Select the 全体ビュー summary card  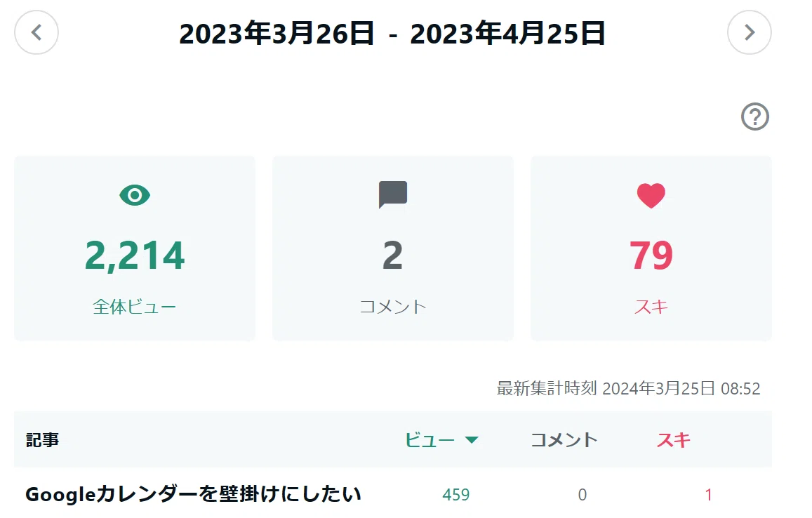click(x=135, y=248)
